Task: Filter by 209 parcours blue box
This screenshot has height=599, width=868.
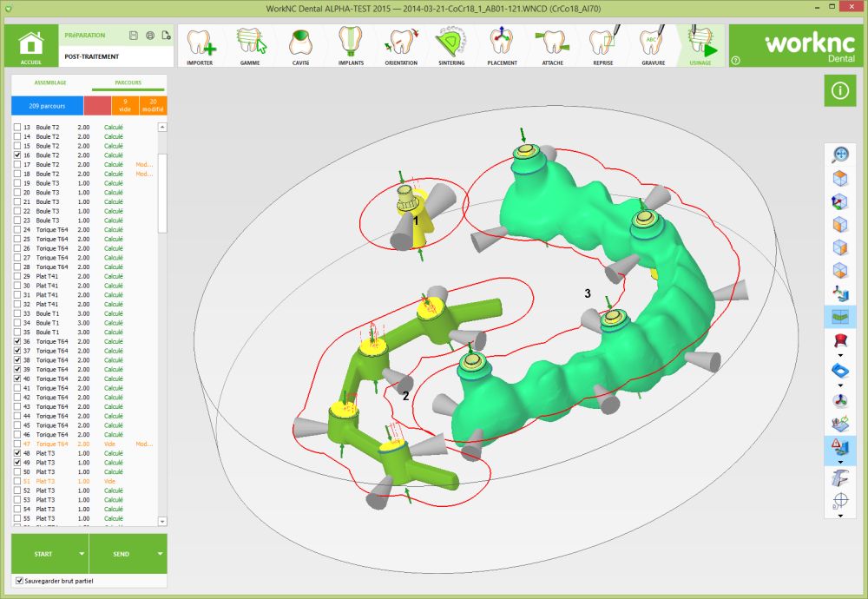Action: (x=47, y=106)
